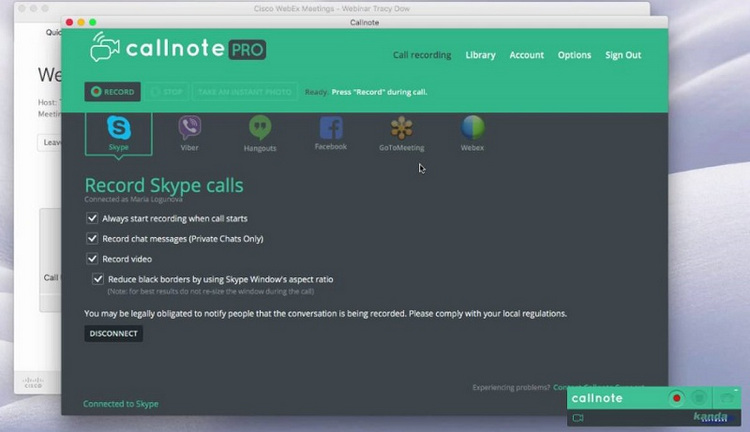Choose the Facebook service icon

click(x=331, y=128)
